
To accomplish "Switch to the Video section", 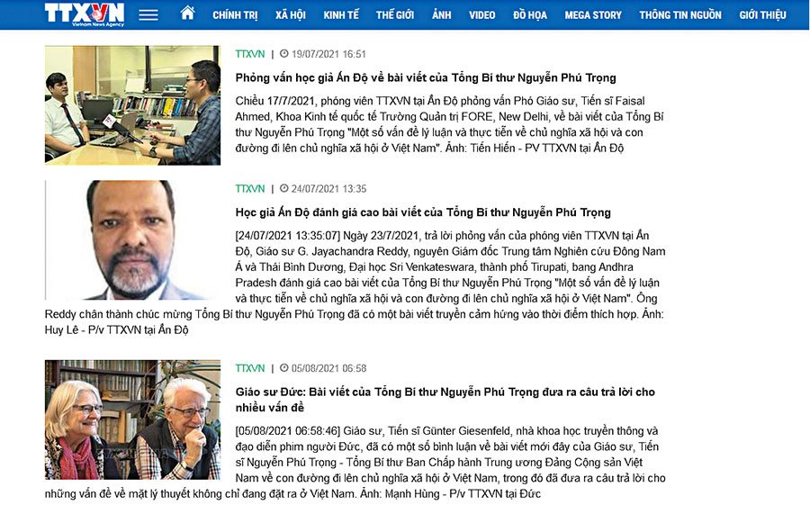I will [x=481, y=15].
